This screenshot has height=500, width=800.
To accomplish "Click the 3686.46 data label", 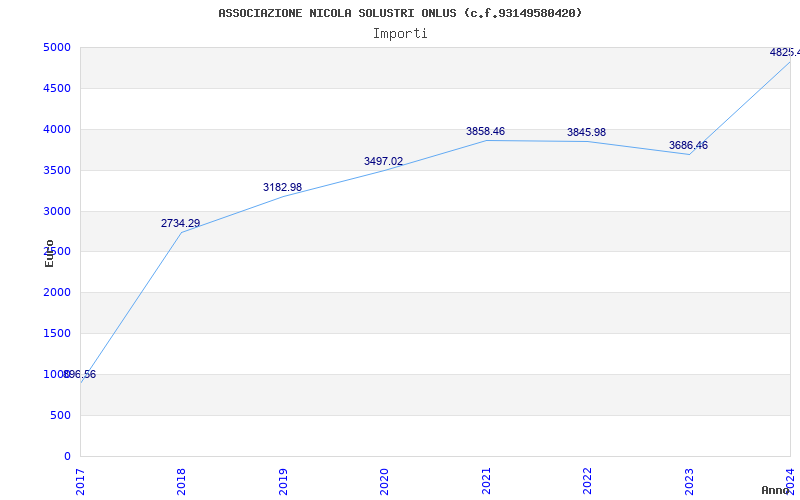I will tap(688, 145).
